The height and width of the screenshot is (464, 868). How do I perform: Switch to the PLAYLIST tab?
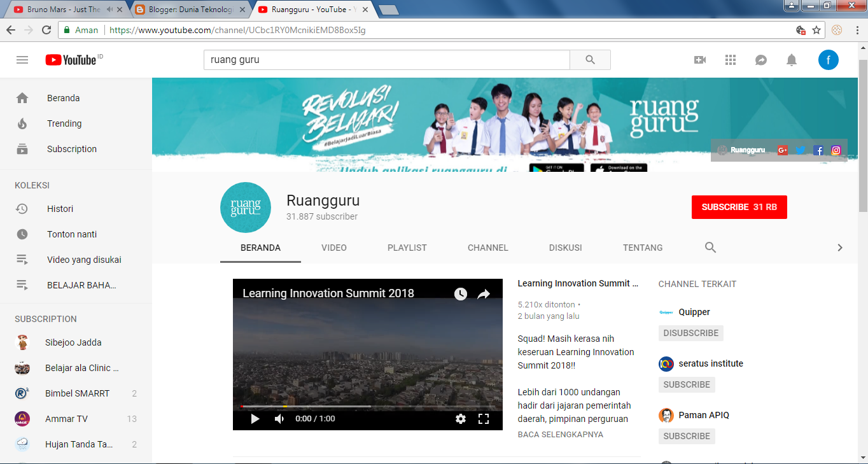[407, 248]
